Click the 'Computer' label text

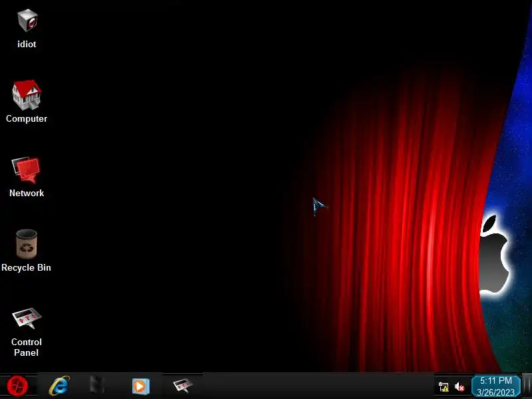click(27, 119)
